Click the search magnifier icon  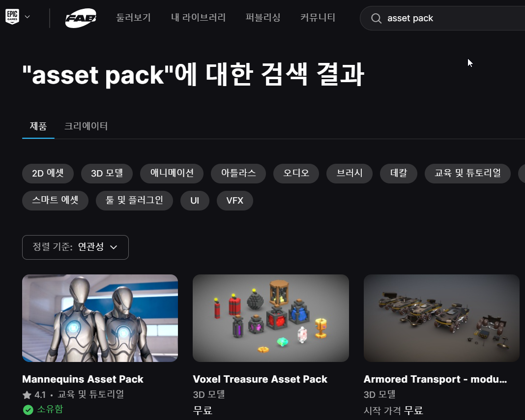click(x=376, y=18)
